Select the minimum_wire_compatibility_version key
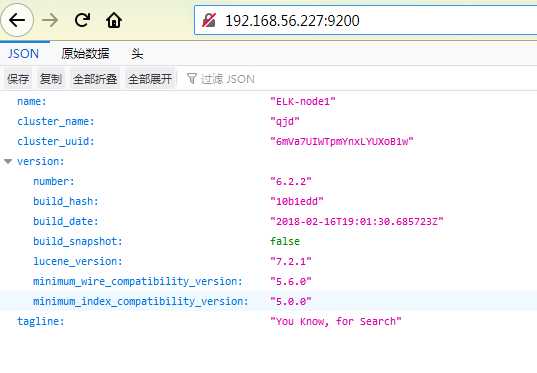 pos(138,281)
